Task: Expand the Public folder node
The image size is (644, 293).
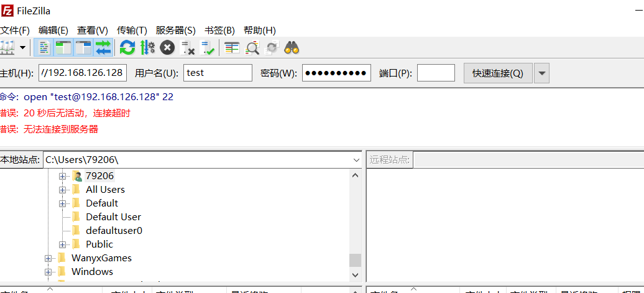Action: click(62, 244)
